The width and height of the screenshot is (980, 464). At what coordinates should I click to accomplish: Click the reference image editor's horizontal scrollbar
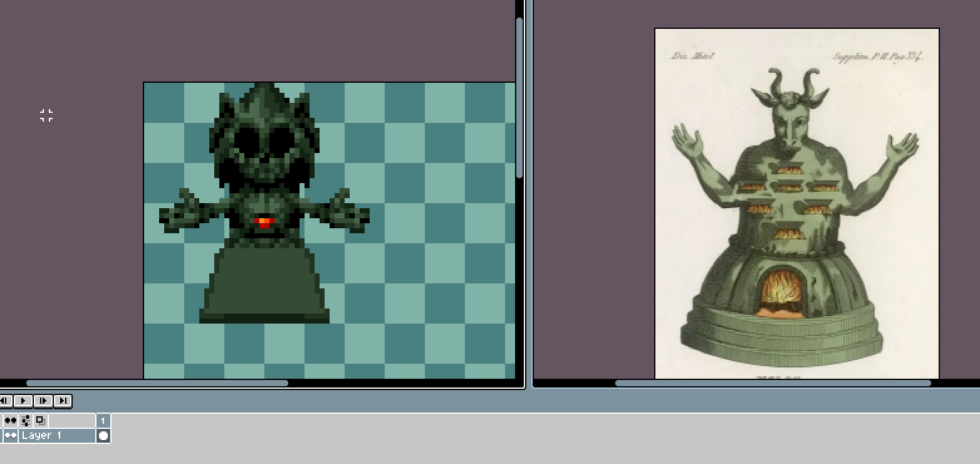[773, 382]
